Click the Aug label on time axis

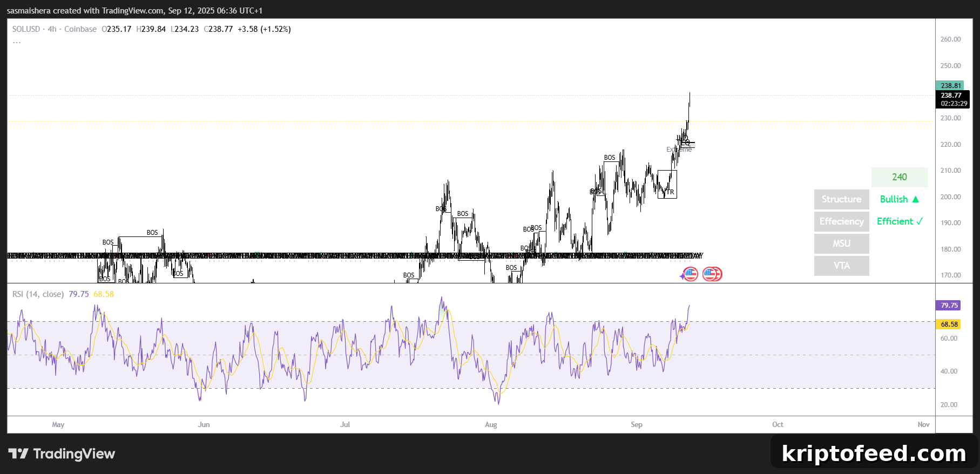pyautogui.click(x=491, y=425)
